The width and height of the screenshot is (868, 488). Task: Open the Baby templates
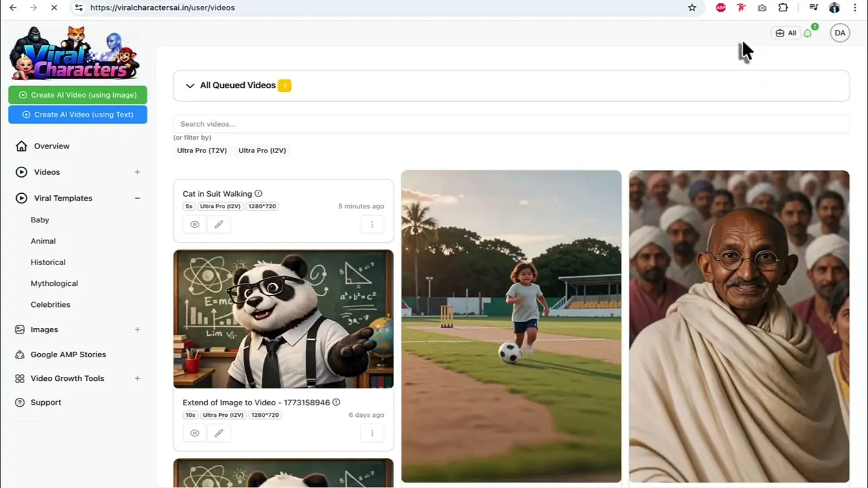pos(40,220)
